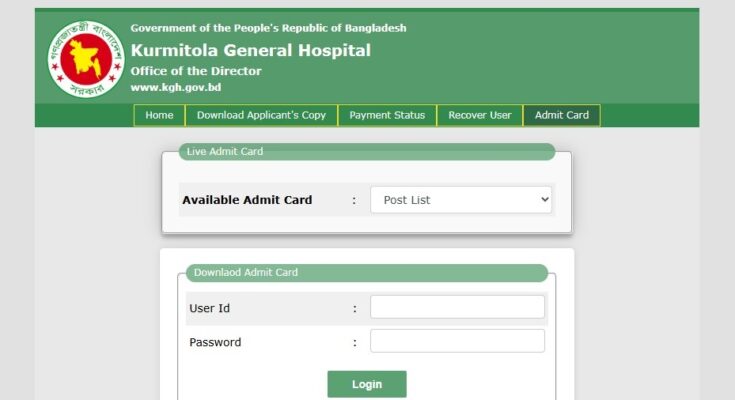Select the Recover User menu item
Screen dimensions: 735x400
point(479,115)
